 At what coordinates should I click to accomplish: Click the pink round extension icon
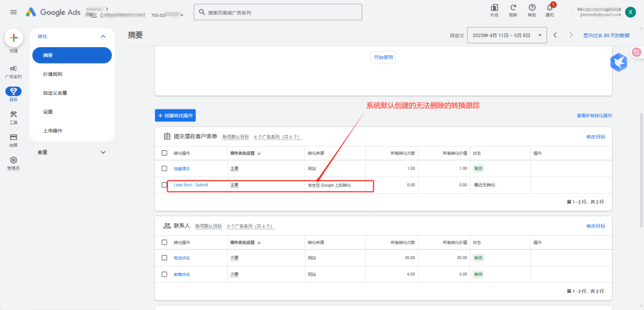636,52
